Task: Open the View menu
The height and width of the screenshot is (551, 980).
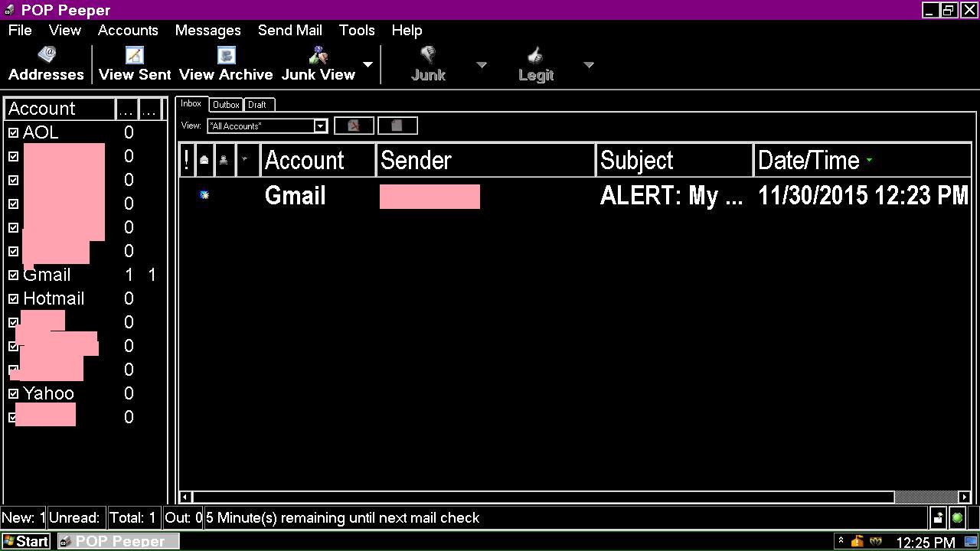Action: click(65, 30)
